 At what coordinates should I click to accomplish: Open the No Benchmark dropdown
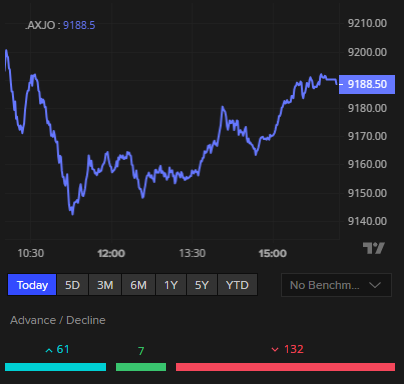point(336,285)
